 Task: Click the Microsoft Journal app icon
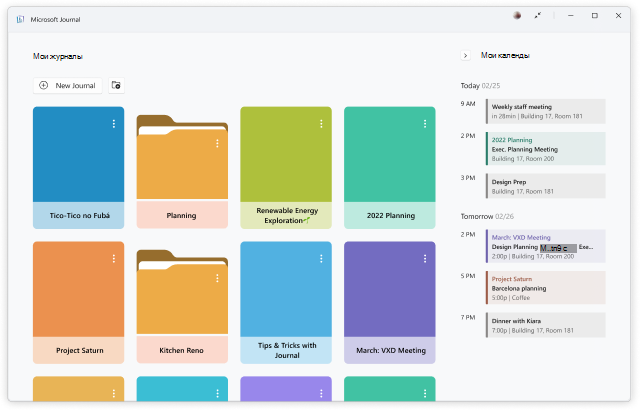point(21,16)
